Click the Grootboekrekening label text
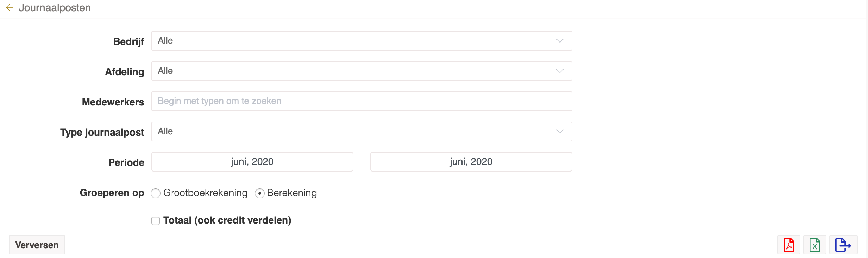Image resolution: width=868 pixels, height=258 pixels. pyautogui.click(x=205, y=193)
